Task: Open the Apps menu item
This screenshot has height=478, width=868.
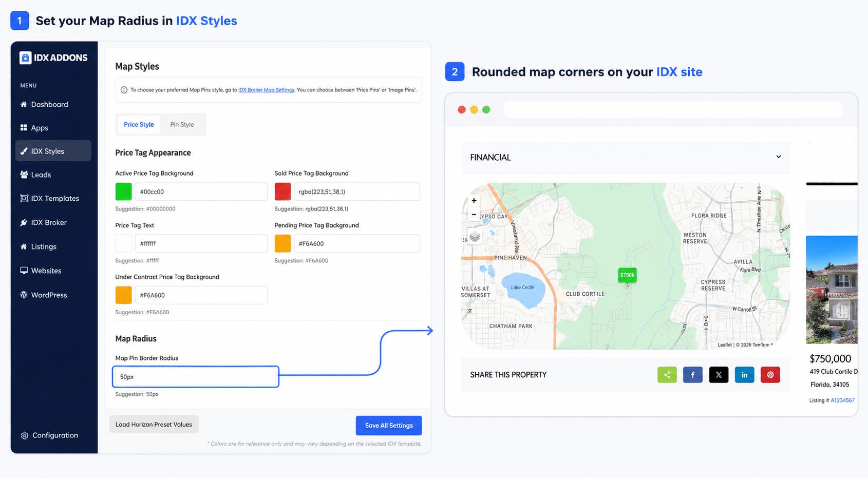Action: pyautogui.click(x=53, y=128)
